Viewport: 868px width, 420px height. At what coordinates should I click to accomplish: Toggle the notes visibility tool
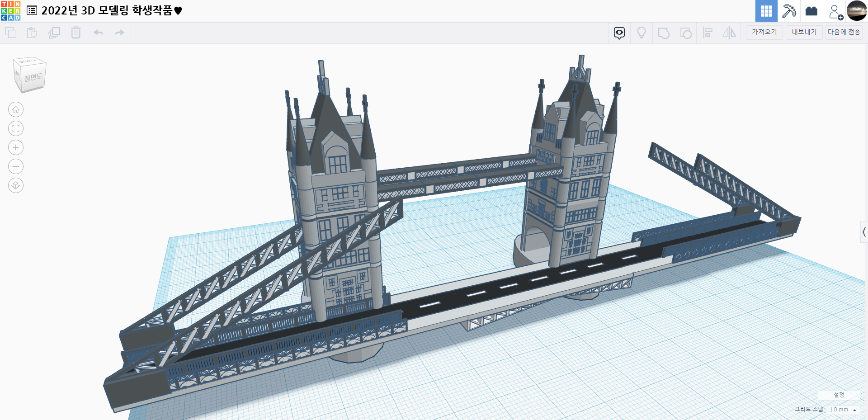(x=619, y=33)
